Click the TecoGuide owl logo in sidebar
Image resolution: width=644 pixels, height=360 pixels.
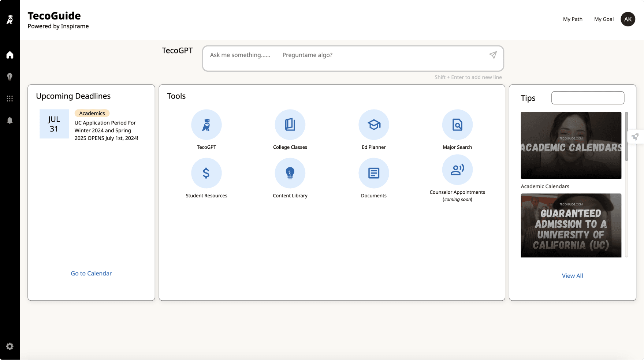[x=10, y=19]
